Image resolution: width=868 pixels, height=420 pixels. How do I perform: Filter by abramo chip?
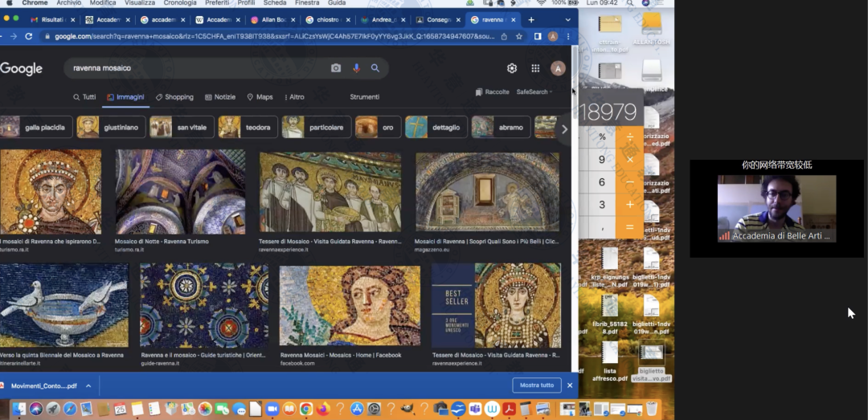[x=501, y=127]
